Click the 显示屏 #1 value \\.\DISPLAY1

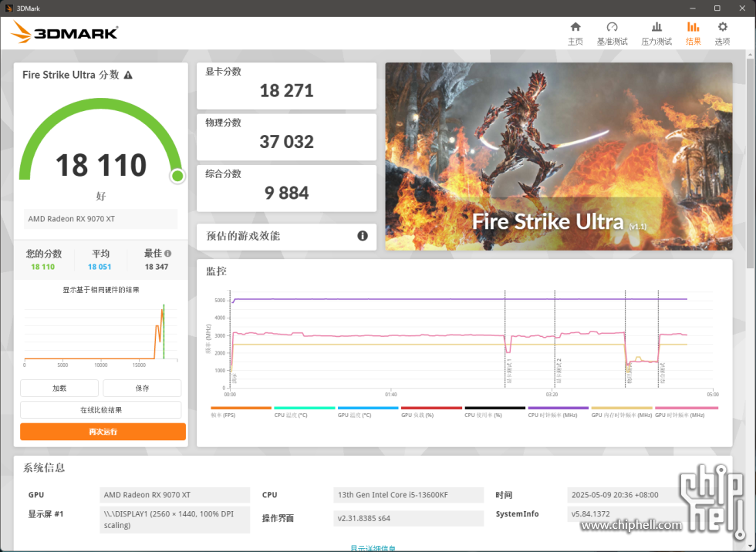pyautogui.click(x=174, y=520)
